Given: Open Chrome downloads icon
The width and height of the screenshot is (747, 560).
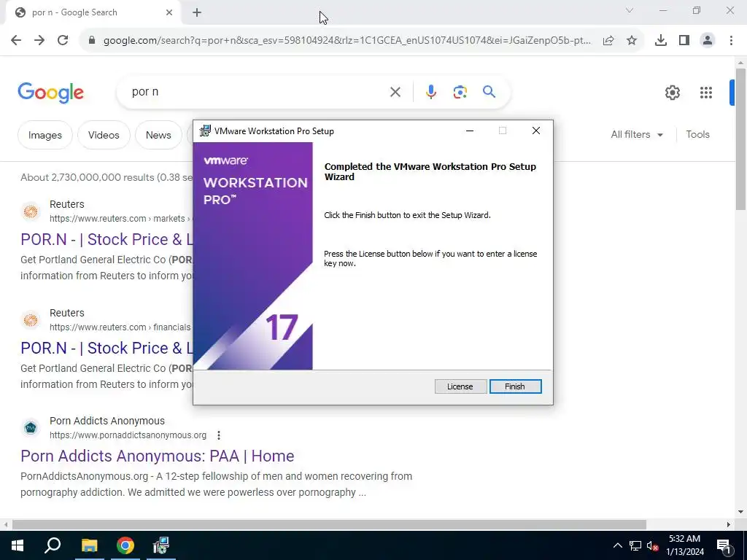Looking at the screenshot, I should pyautogui.click(x=661, y=41).
